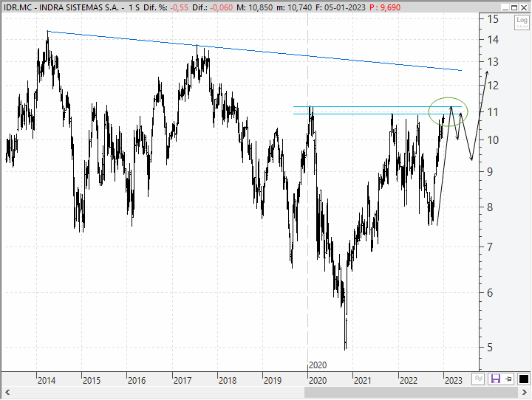532x400 pixels.
Task: Click the Dif. %: -0,55 value
Action: 166,7
